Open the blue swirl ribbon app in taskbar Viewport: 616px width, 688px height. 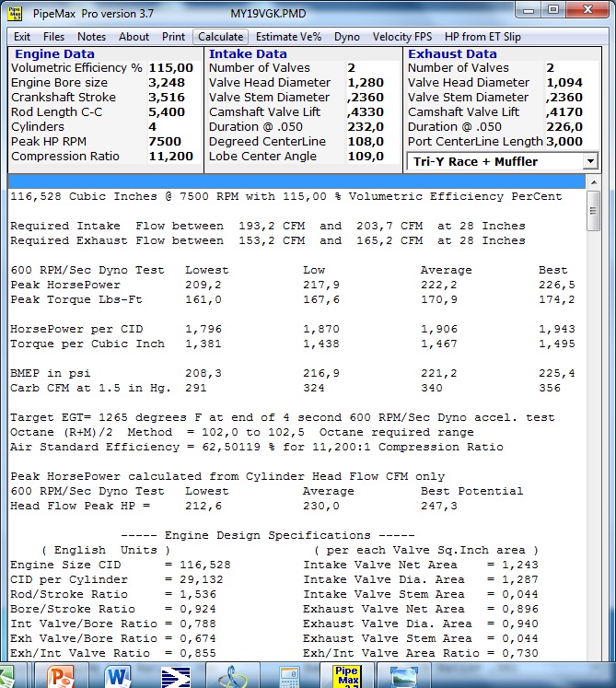233,676
